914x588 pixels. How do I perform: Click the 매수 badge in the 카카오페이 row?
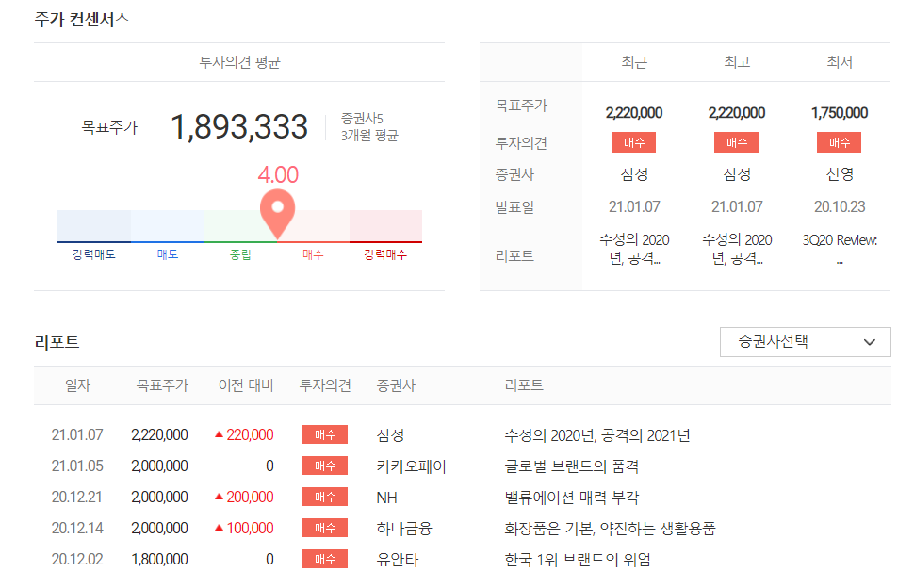point(325,465)
